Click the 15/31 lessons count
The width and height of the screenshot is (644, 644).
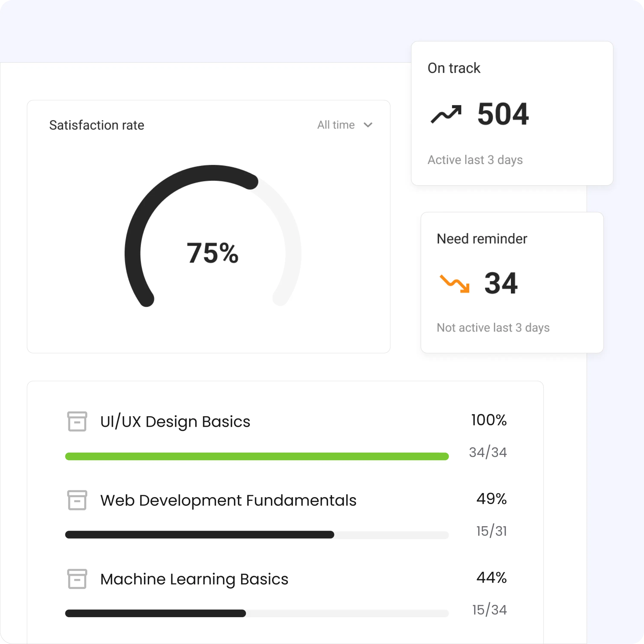tap(491, 531)
